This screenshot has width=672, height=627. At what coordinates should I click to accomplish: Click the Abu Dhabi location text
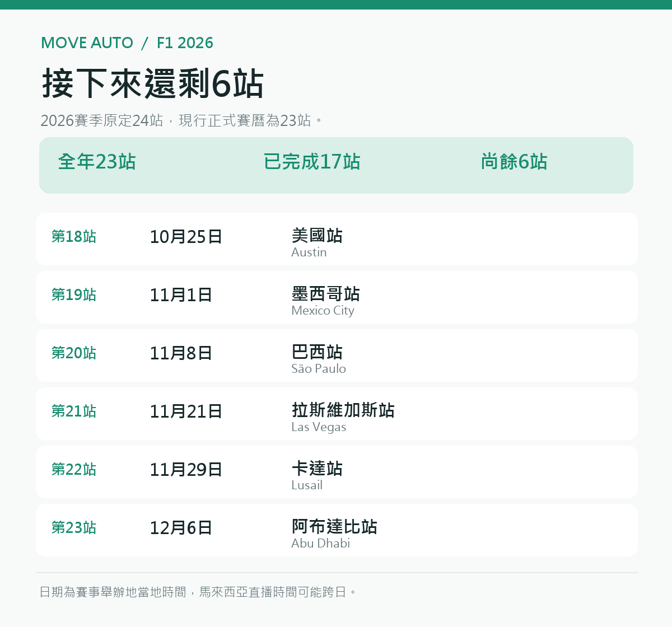pos(321,544)
